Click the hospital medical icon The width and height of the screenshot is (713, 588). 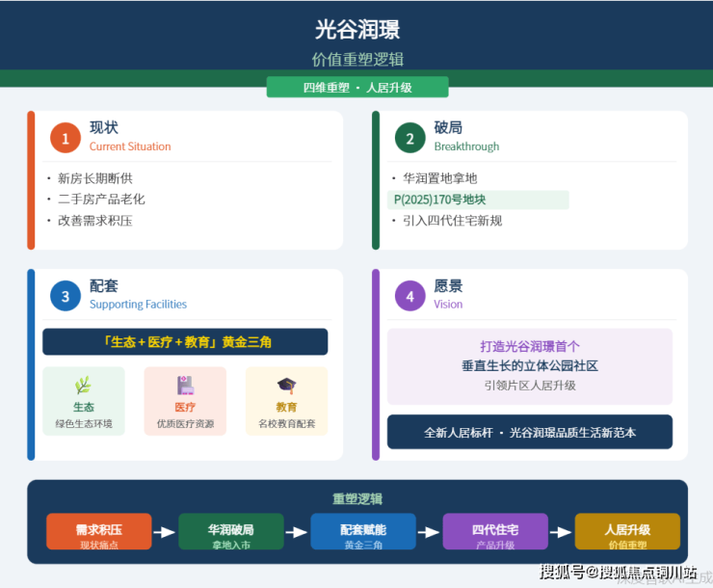coord(185,386)
